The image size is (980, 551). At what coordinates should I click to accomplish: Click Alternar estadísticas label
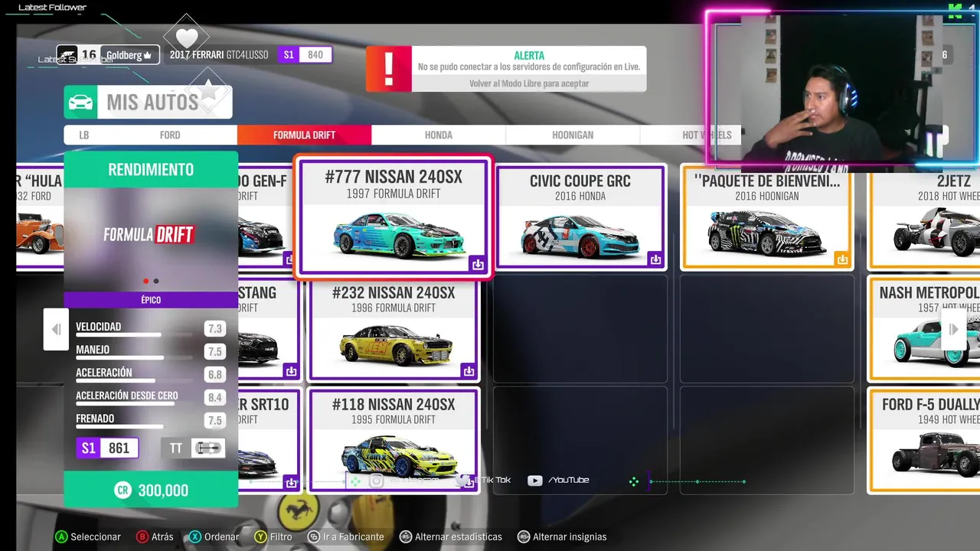(459, 537)
